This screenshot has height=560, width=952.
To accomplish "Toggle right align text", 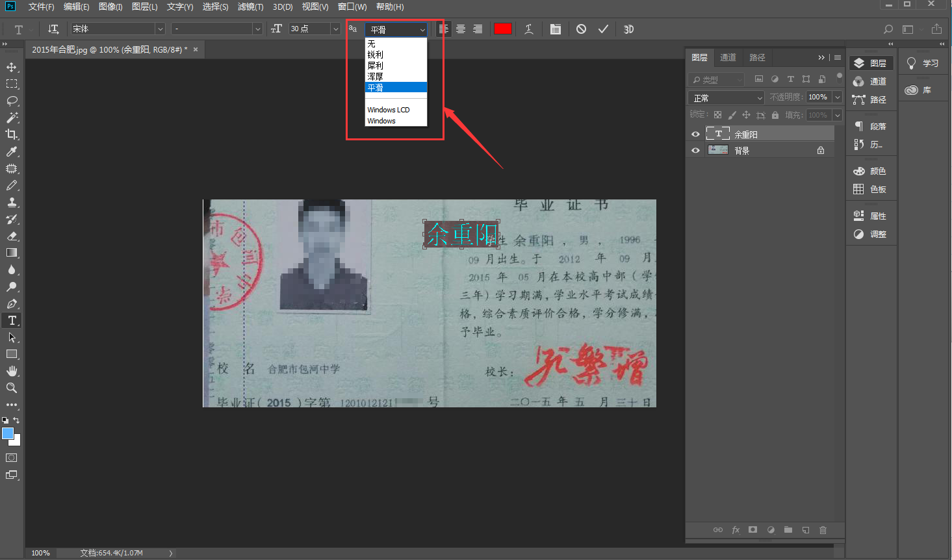I will point(478,29).
